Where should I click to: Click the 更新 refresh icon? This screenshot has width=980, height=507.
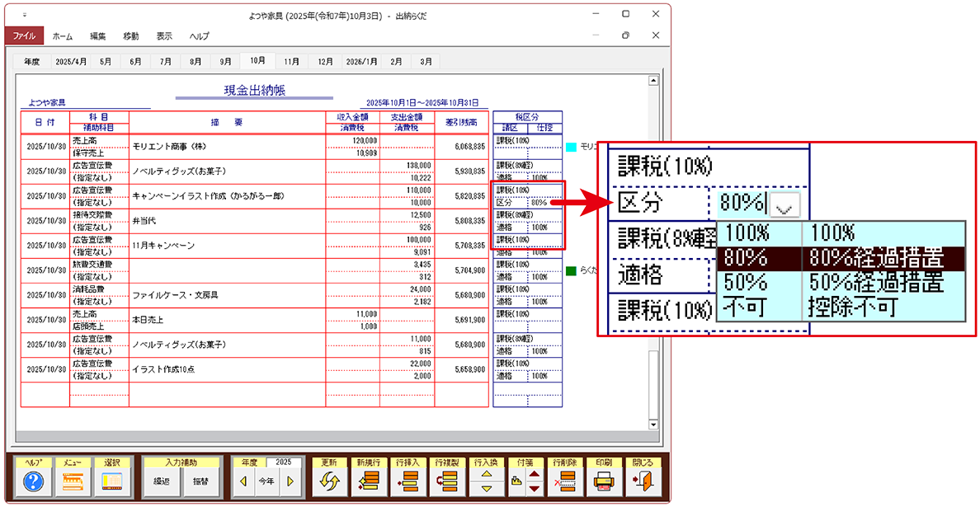(329, 481)
